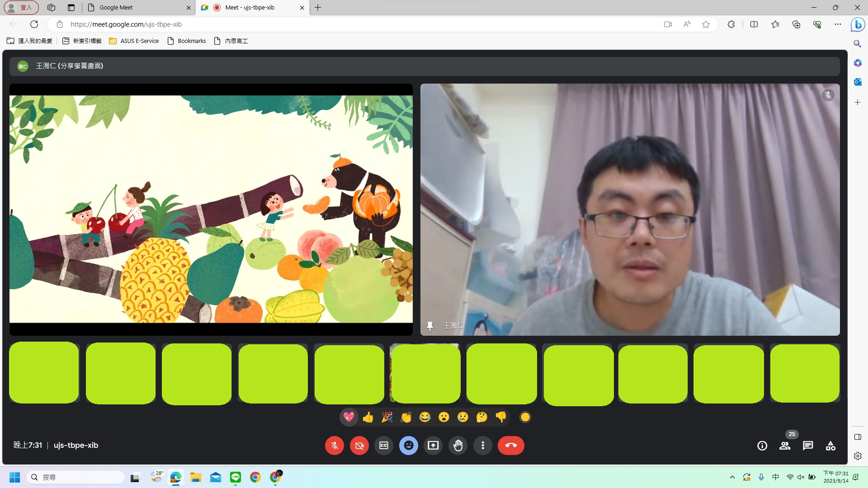Open the Outlook sidebar icon

[x=858, y=82]
